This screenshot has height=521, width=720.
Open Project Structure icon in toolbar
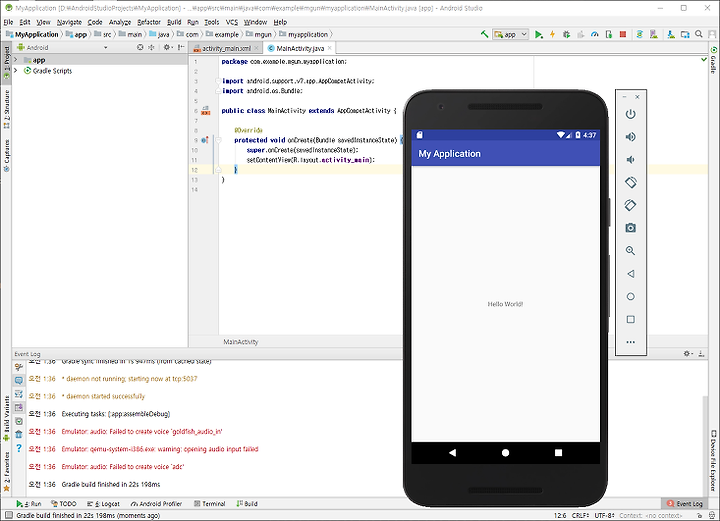coord(685,34)
